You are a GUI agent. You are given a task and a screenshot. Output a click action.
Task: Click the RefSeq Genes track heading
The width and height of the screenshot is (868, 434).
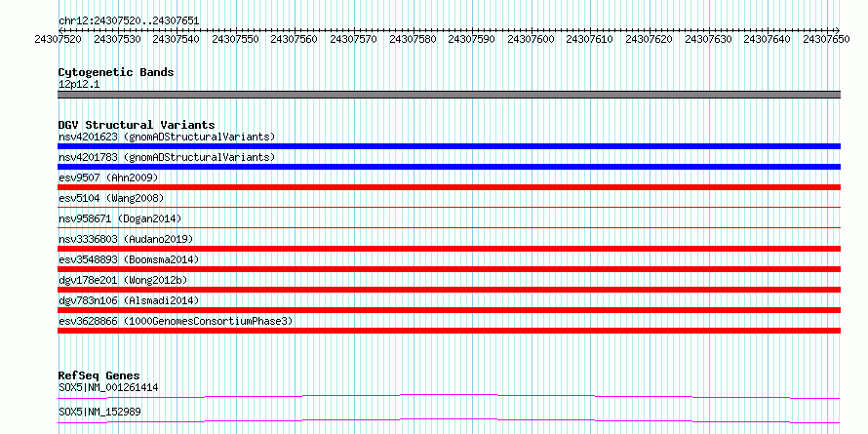99,375
